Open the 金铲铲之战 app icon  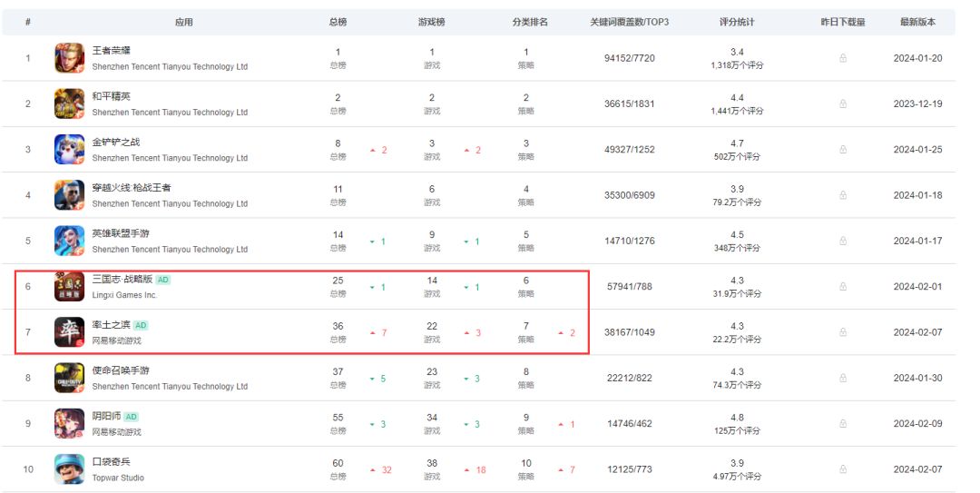pos(69,150)
